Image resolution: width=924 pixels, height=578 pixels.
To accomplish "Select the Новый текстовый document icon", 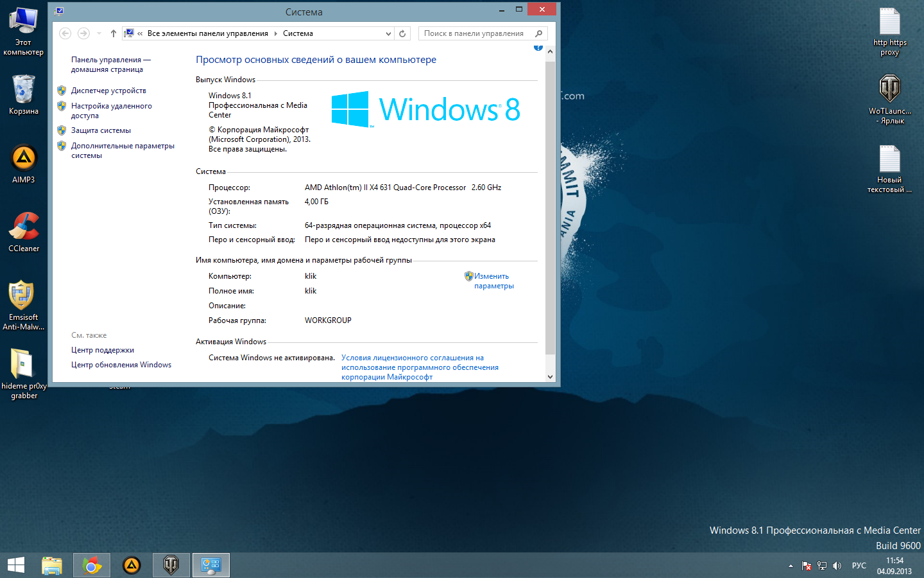I will 890,168.
